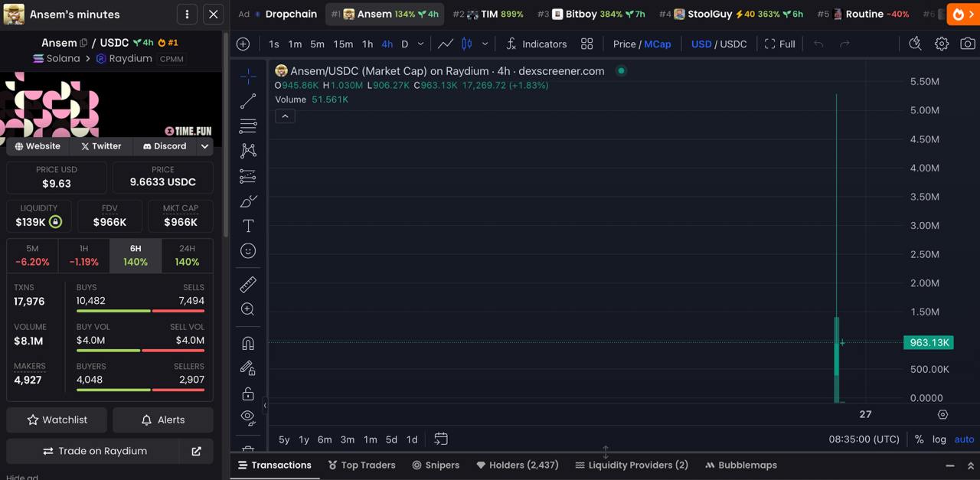Open quick search icon in chart toolbar

(915, 44)
